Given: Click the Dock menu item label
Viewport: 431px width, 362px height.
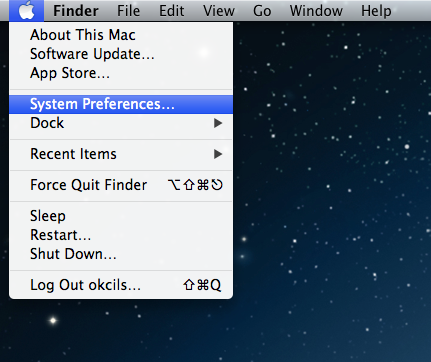Looking at the screenshot, I should [47, 123].
